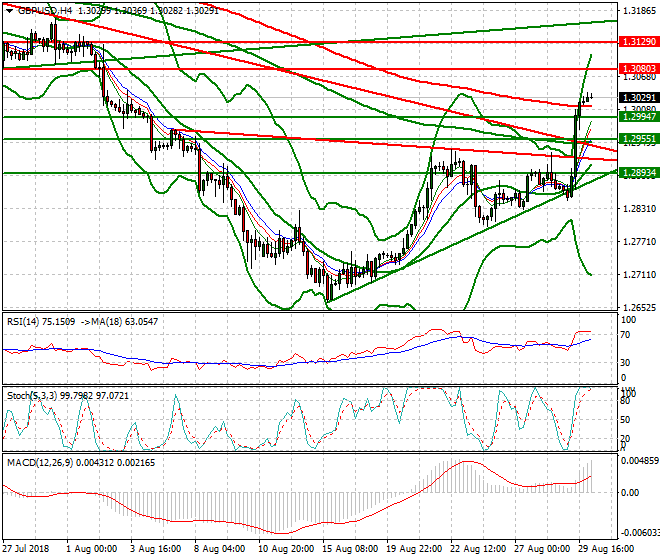Click the current price label 1.30291

(639, 98)
